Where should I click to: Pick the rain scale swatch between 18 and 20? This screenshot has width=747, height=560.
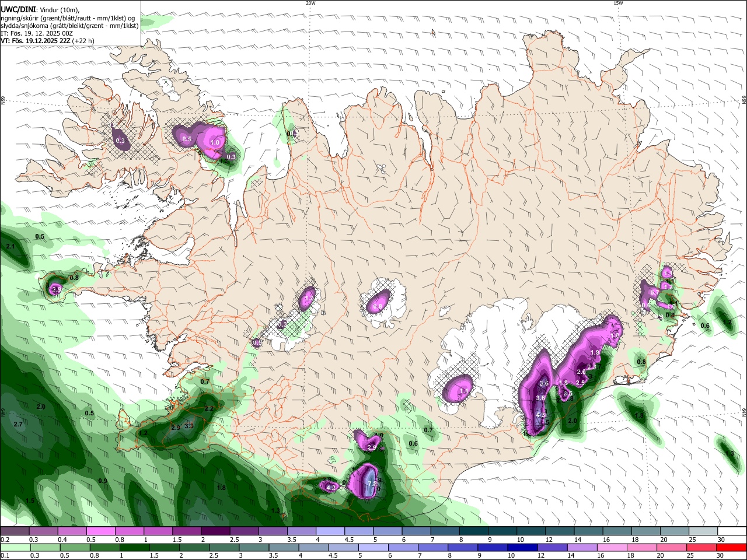[642, 548]
